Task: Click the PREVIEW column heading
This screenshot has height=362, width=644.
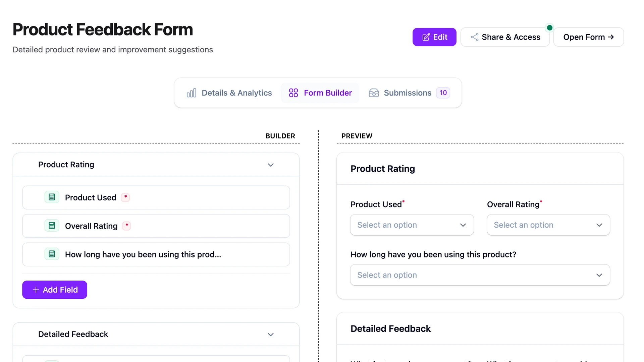Action: (x=357, y=136)
